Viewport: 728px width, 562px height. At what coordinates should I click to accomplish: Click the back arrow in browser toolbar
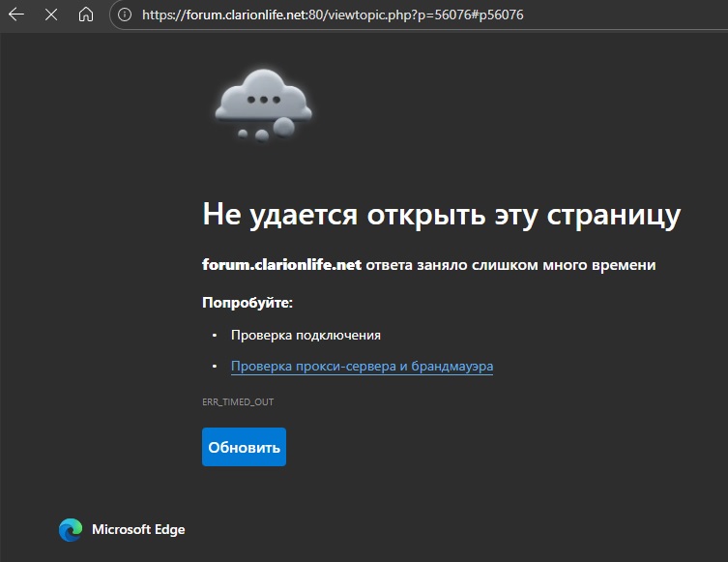[16, 15]
